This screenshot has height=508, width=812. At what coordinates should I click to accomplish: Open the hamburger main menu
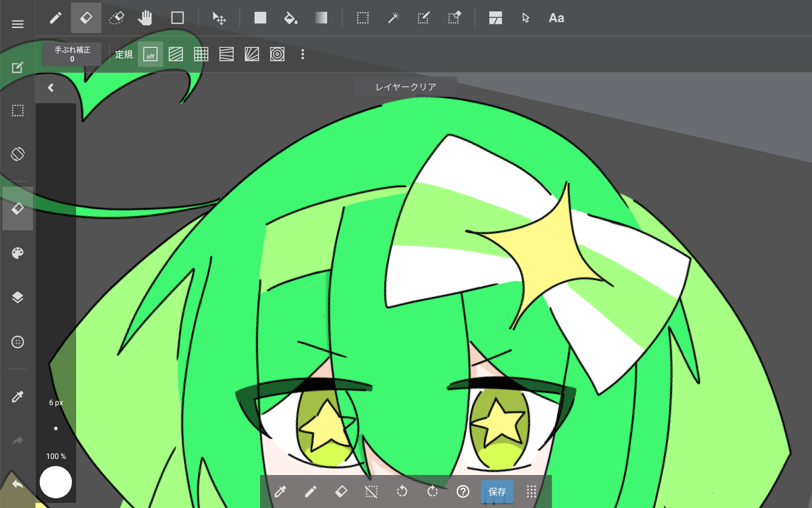pos(18,24)
